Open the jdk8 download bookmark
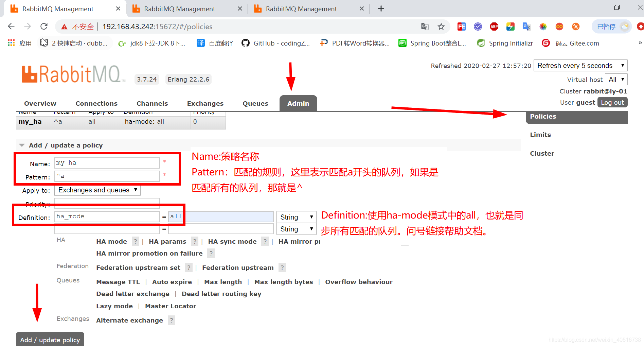Viewport: 644px width, 346px height. [x=152, y=43]
